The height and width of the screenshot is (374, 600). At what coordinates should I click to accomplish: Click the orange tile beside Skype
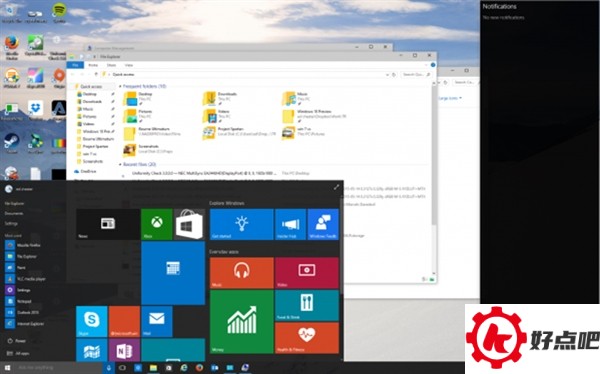[124, 322]
